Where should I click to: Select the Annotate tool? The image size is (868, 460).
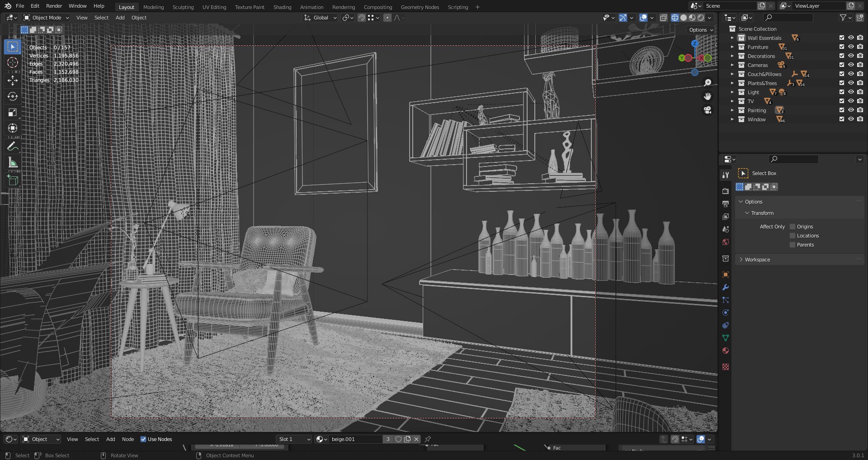pos(13,146)
